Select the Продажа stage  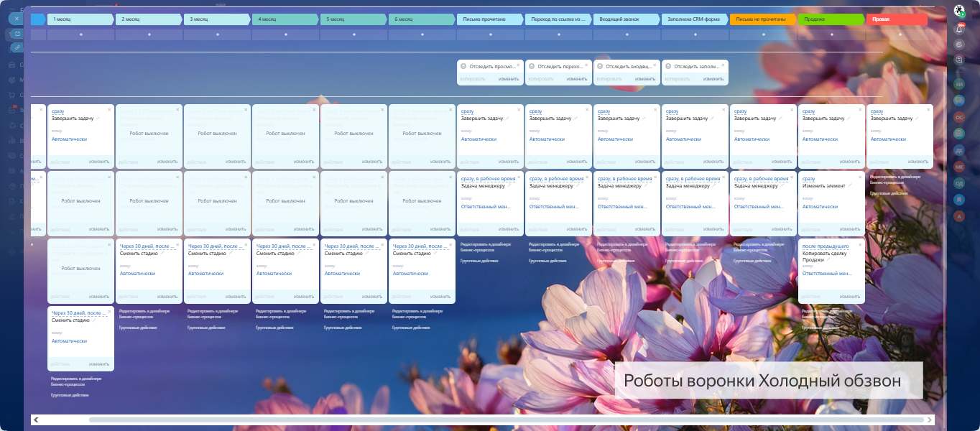coord(831,19)
